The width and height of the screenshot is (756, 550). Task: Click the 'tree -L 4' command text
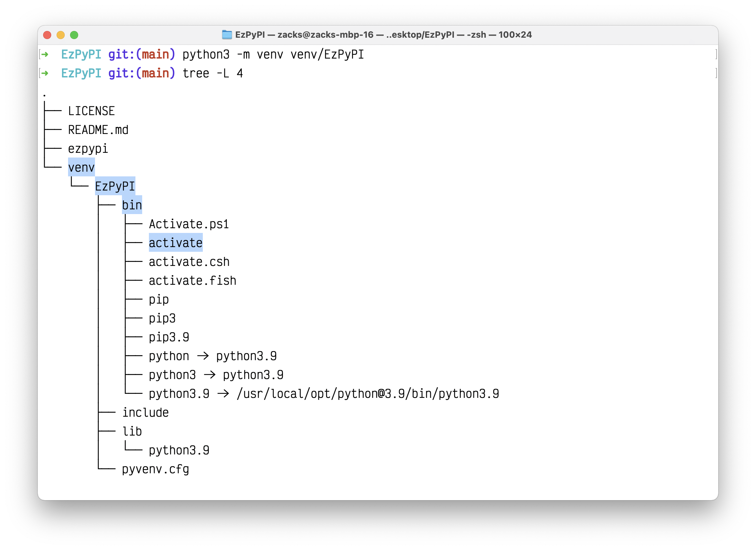213,73
